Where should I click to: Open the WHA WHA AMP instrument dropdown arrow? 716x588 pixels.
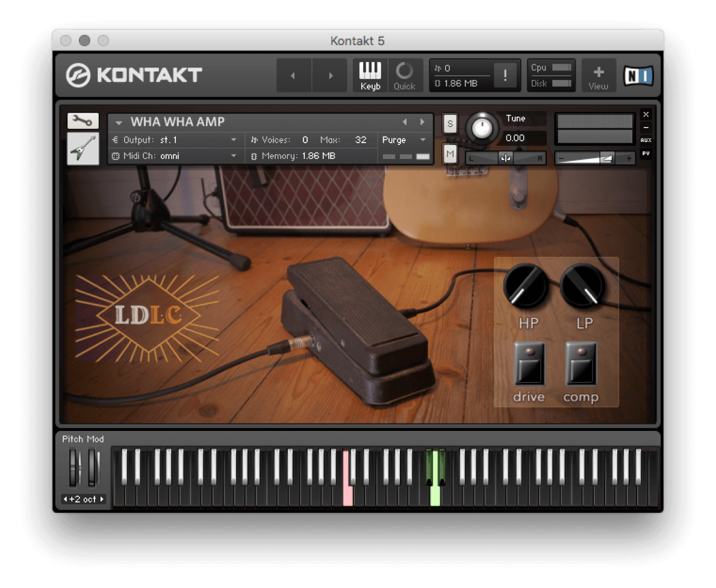pos(119,122)
